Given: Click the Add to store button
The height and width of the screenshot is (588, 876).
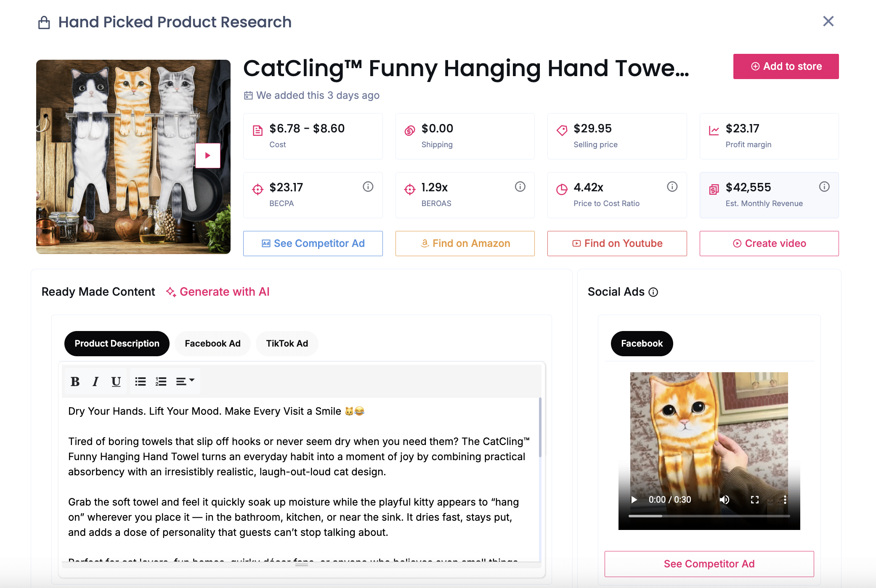Looking at the screenshot, I should (x=786, y=66).
